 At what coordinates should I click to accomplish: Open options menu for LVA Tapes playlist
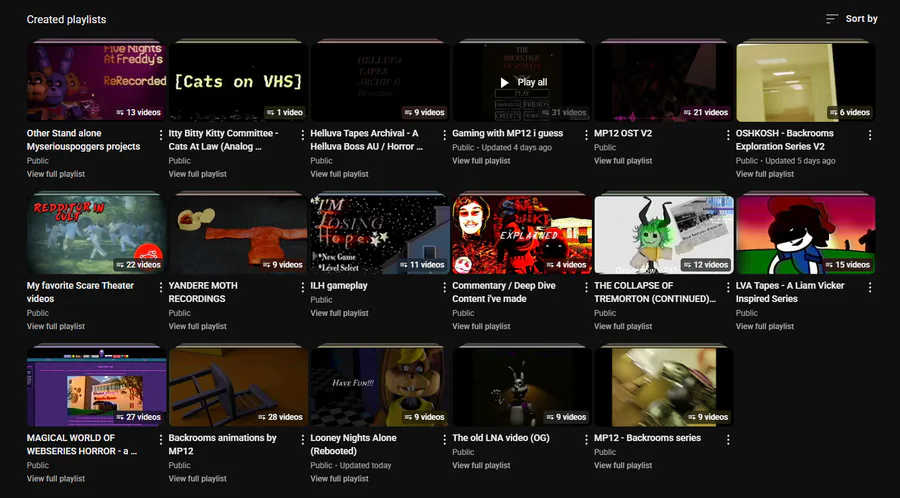point(870,287)
